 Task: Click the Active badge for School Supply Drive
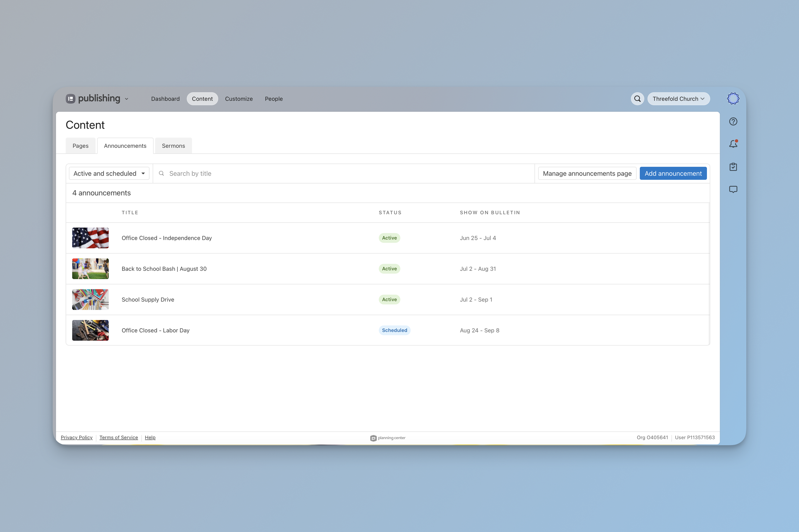click(x=389, y=300)
